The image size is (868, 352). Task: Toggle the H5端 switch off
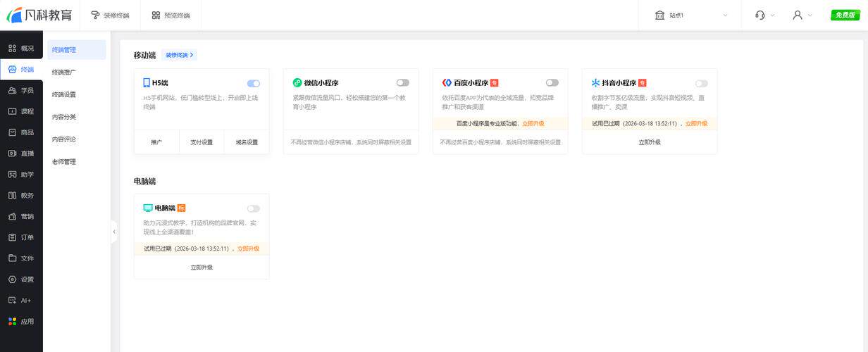click(254, 83)
